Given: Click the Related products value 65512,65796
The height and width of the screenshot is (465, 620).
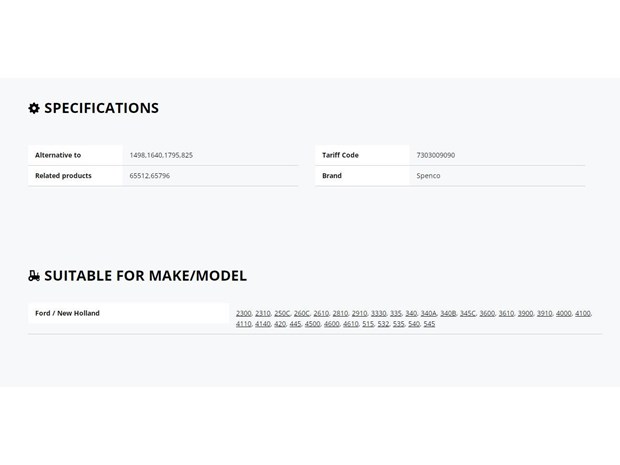Looking at the screenshot, I should point(149,176).
